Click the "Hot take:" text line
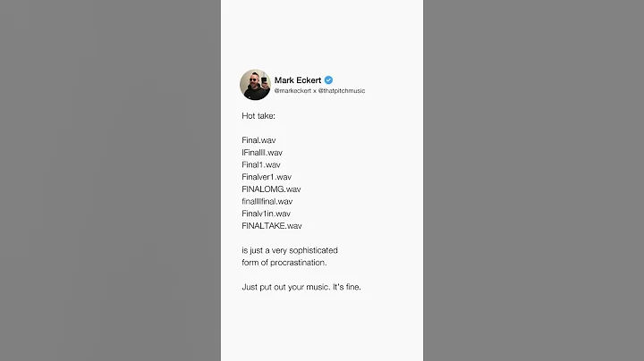 [258, 116]
